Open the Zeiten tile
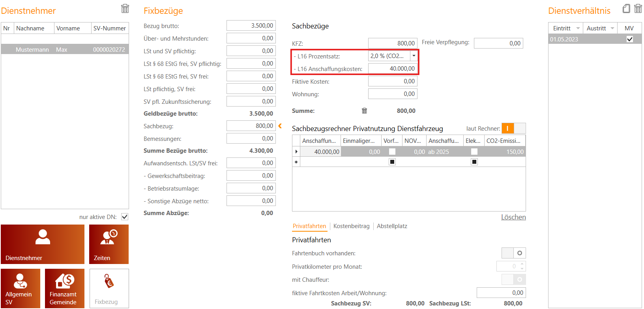The image size is (644, 309). (109, 244)
